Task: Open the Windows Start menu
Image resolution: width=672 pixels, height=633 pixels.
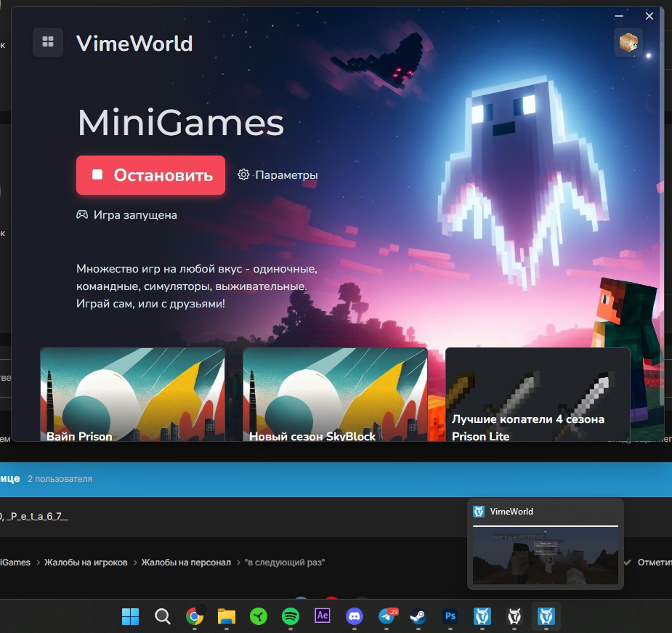Action: click(x=131, y=616)
